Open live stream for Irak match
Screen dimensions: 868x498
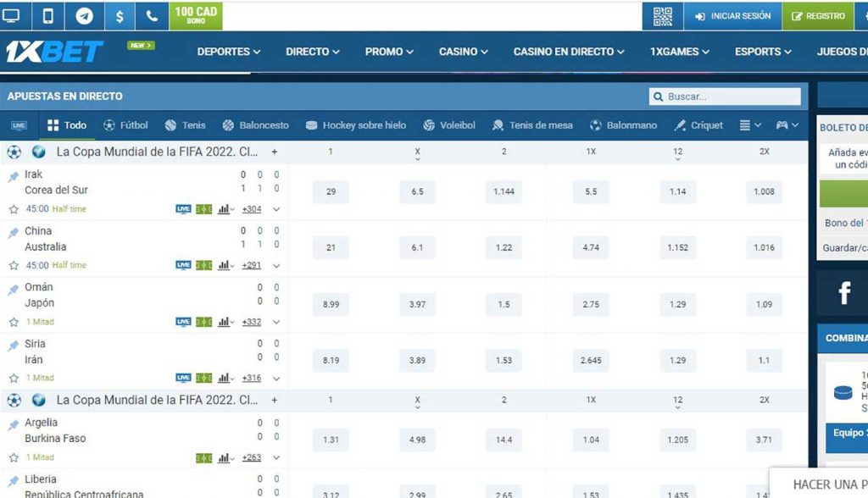[183, 209]
